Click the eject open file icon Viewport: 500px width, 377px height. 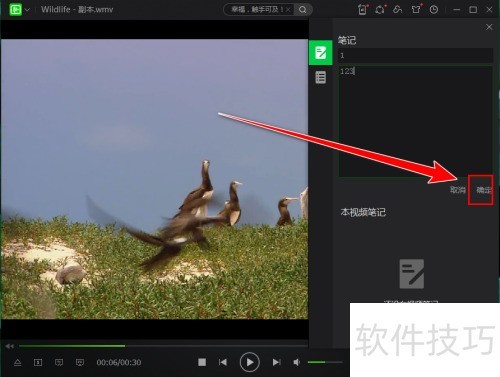coord(18,362)
